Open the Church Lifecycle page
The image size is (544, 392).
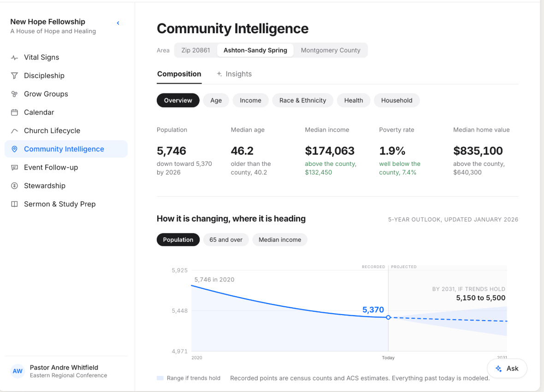(66, 131)
